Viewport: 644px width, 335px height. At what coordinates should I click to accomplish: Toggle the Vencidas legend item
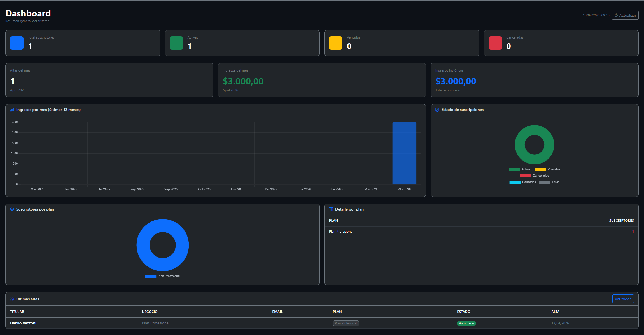[547, 169]
